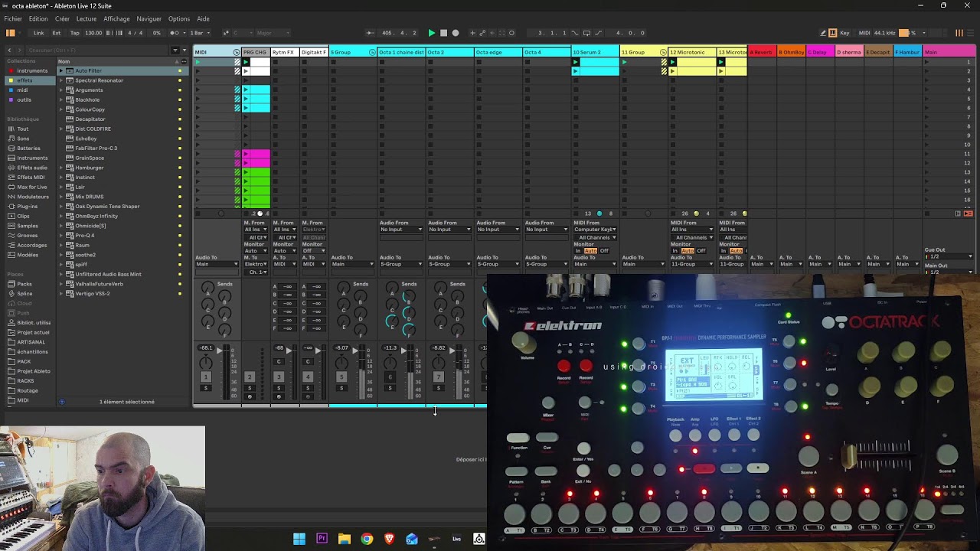Click the Ext sync button

[57, 33]
